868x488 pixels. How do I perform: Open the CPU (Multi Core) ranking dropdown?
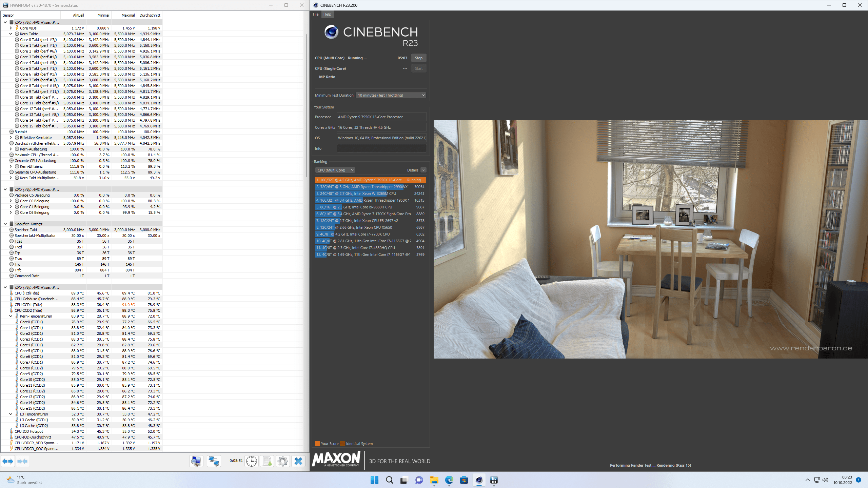pos(335,170)
